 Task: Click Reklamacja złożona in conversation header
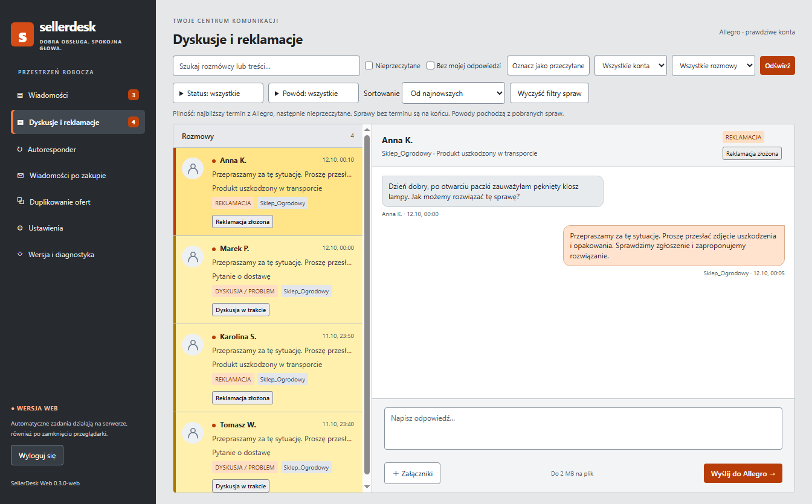pos(752,153)
